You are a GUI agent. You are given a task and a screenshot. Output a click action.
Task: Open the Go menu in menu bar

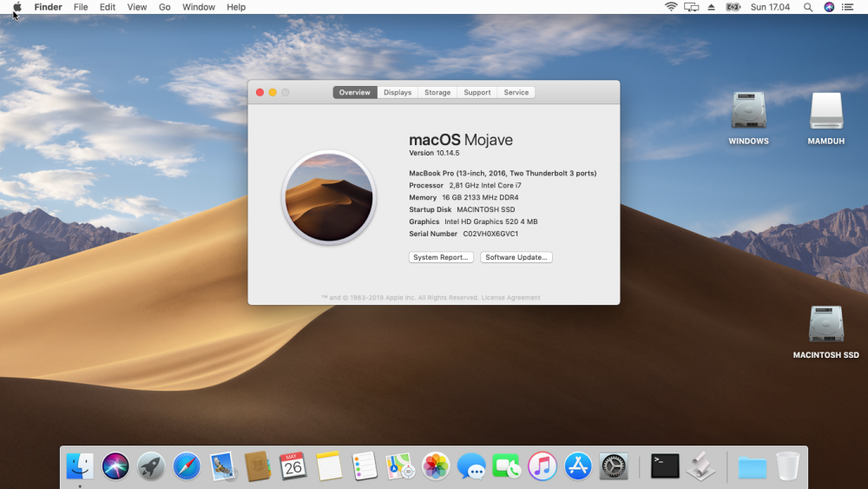tap(164, 7)
